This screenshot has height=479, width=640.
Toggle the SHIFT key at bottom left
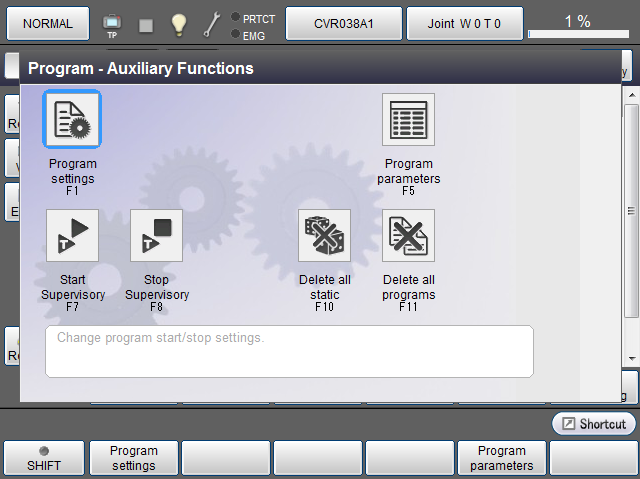[x=43, y=458]
